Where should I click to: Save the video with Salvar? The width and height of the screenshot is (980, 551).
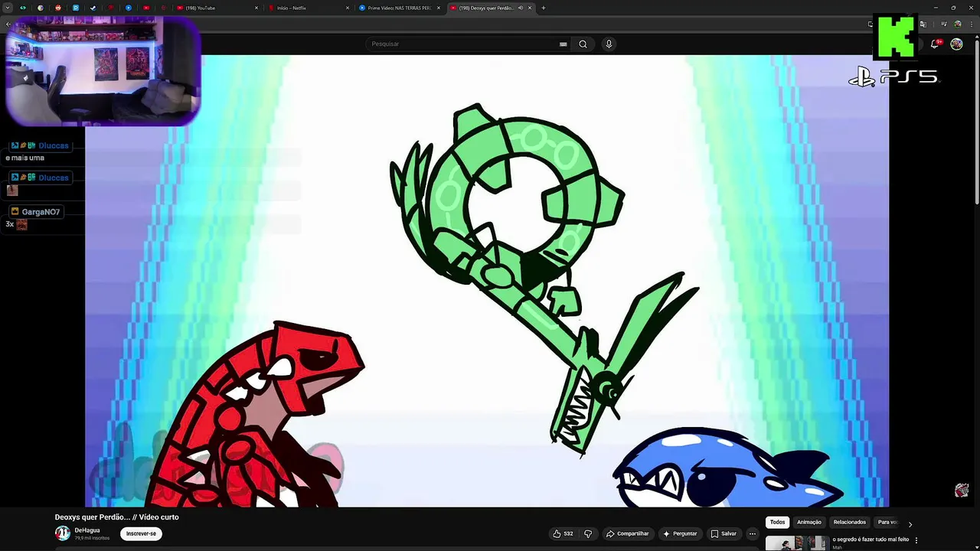coord(724,533)
